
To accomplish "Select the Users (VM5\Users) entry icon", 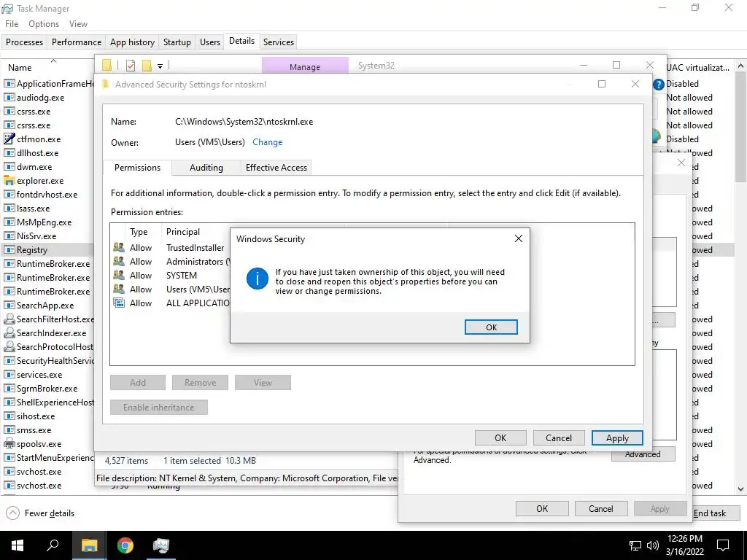I will click(119, 289).
